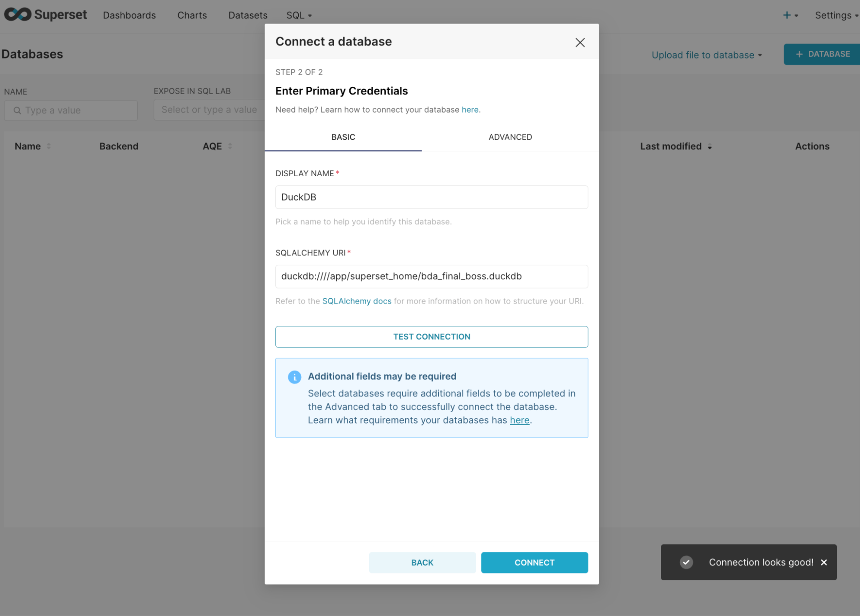Close the Connect a database dialog

(580, 42)
